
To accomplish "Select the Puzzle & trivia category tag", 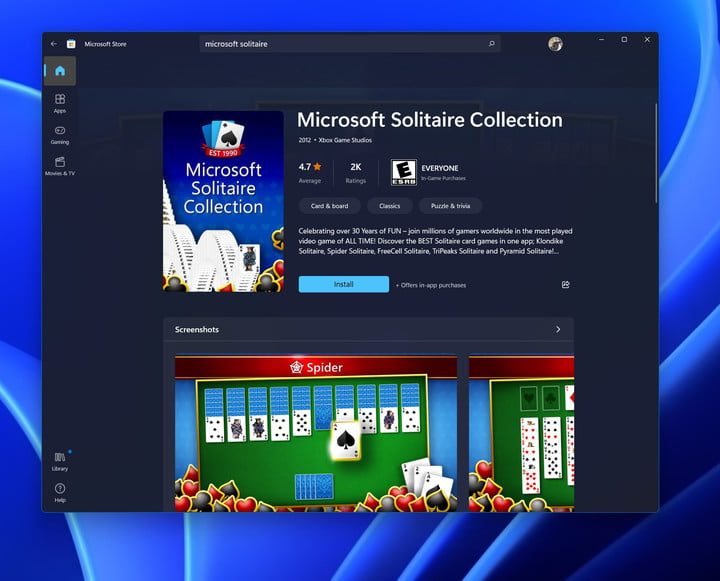I will [450, 206].
